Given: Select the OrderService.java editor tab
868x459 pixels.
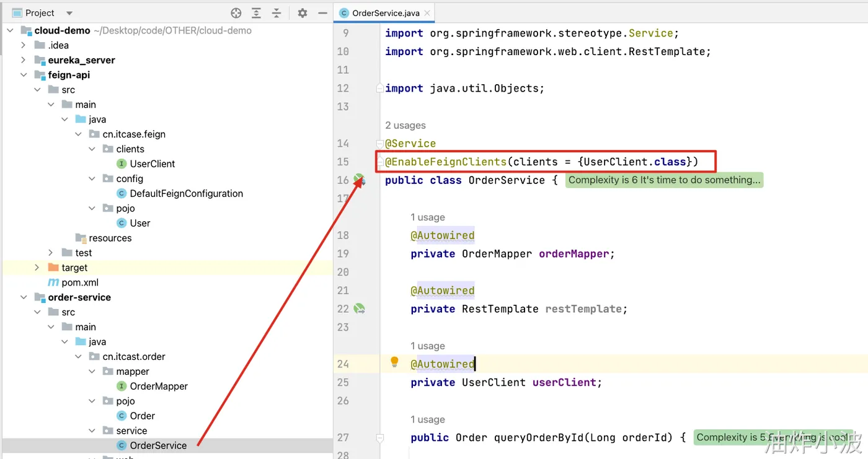Looking at the screenshot, I should coord(386,13).
